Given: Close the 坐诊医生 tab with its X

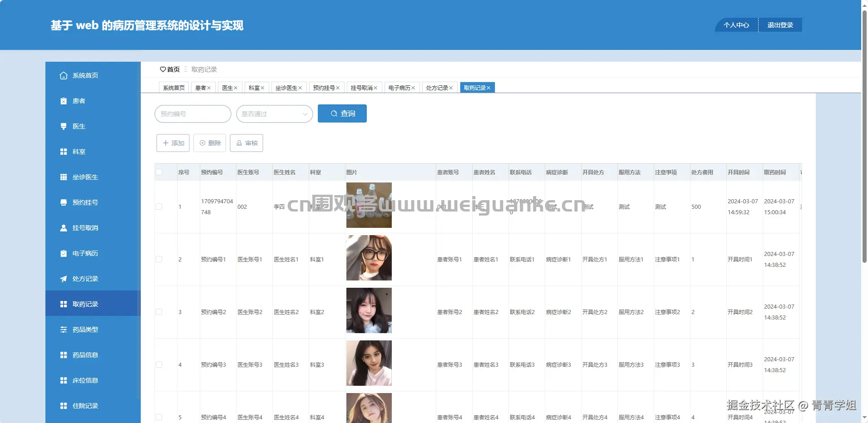Looking at the screenshot, I should (300, 88).
